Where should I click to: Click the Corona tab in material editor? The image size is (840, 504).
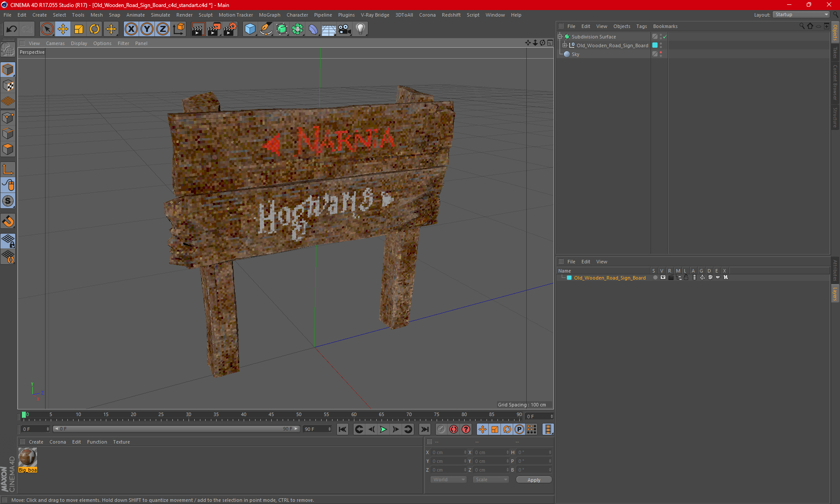(58, 441)
